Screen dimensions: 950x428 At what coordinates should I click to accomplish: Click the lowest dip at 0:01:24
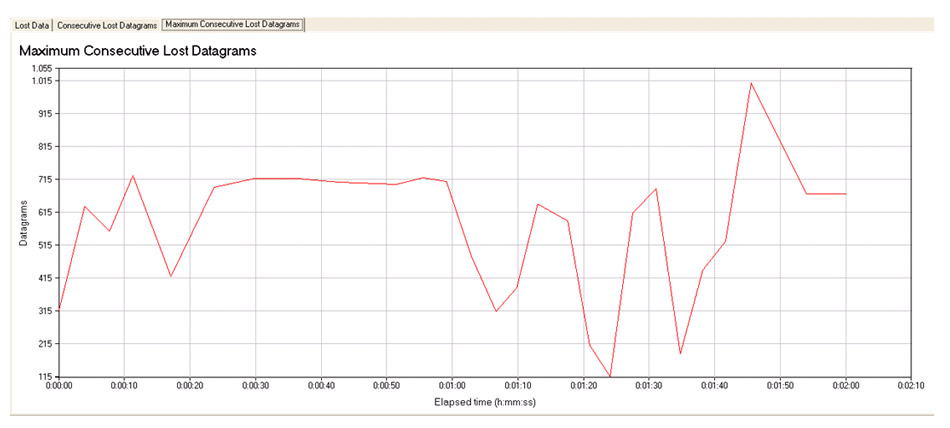pyautogui.click(x=611, y=376)
